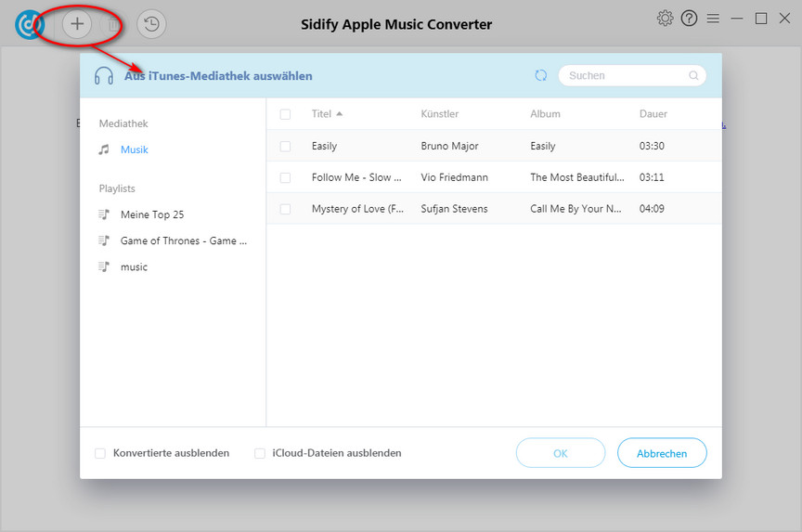Viewport: 802px width, 532px height.
Task: Click the Musik note icon
Action: click(104, 149)
